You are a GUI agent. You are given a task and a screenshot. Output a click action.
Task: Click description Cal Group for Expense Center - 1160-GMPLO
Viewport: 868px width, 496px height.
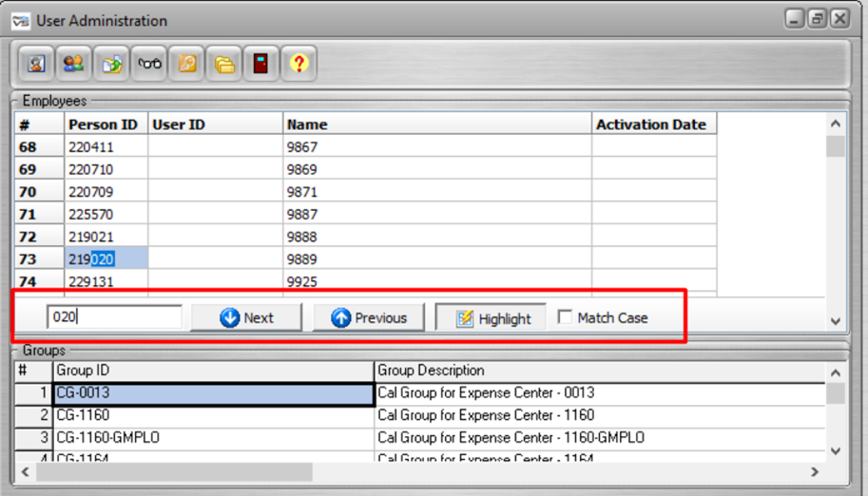click(600, 438)
